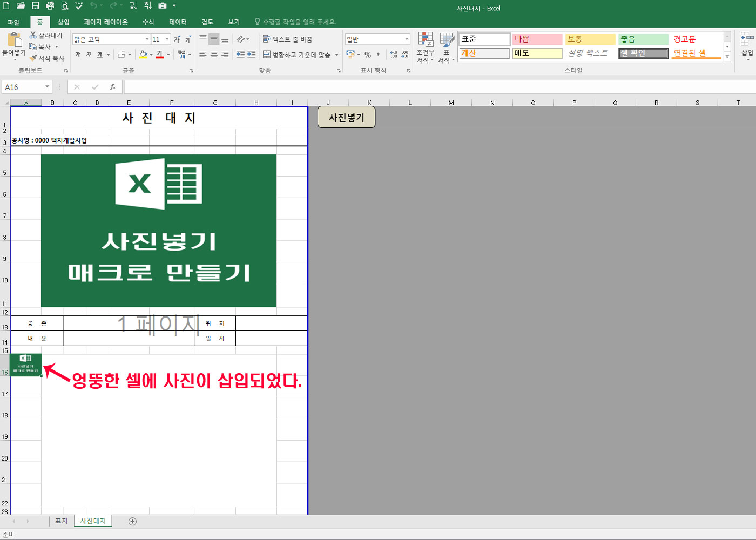Switch to Page Layout (페이지 레이아웃) tab
756x540 pixels.
pyautogui.click(x=106, y=22)
